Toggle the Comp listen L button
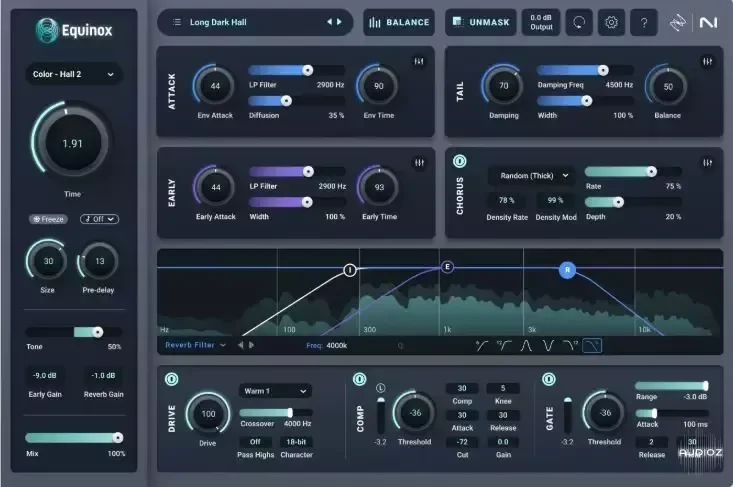The width and height of the screenshot is (733, 487). pos(381,388)
